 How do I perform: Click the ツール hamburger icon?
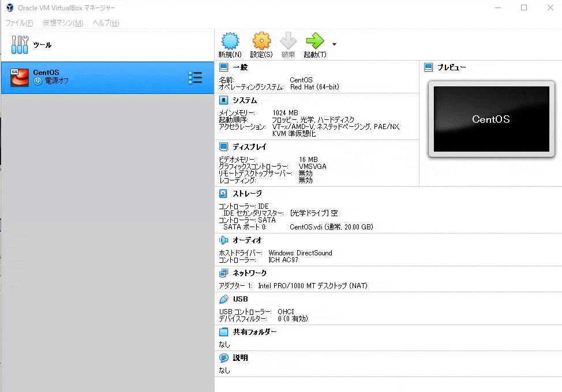point(19,44)
